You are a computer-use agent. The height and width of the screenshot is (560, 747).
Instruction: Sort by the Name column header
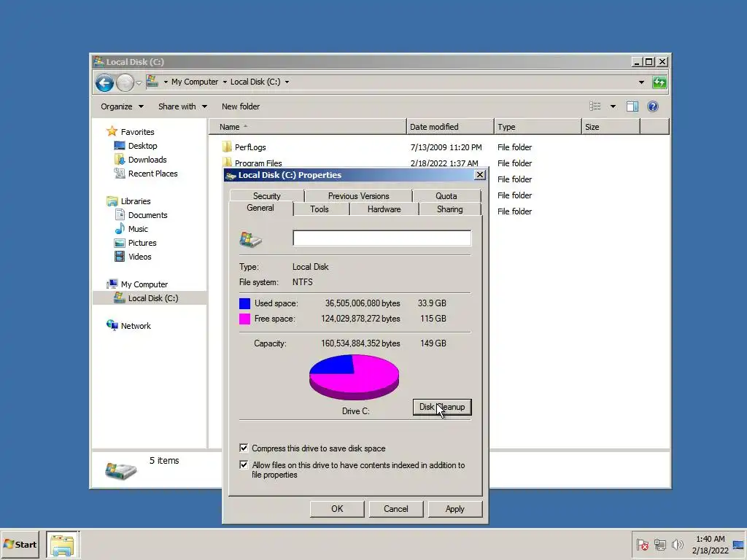[x=308, y=127]
